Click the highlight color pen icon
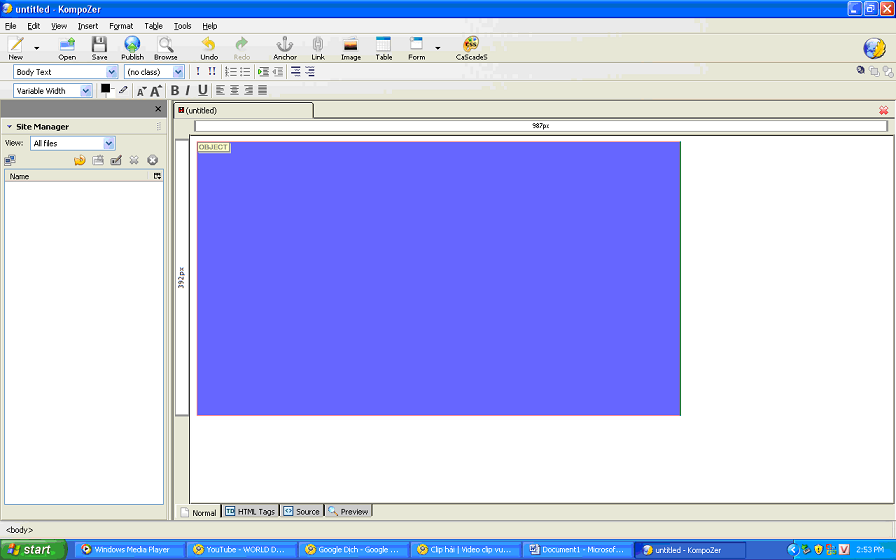The width and height of the screenshot is (896, 560). point(123,90)
